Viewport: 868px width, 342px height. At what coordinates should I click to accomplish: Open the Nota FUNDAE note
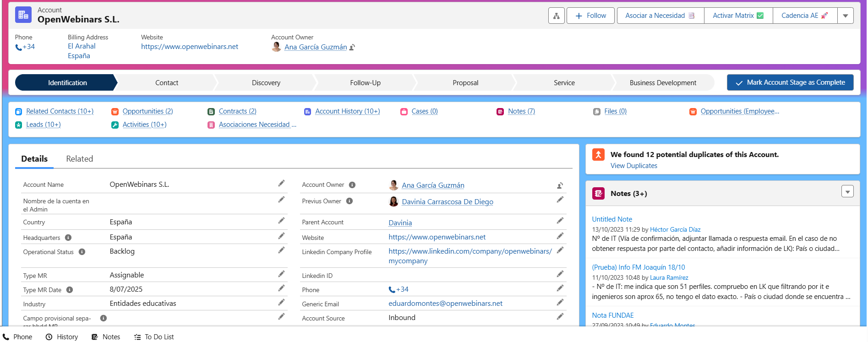[612, 315]
